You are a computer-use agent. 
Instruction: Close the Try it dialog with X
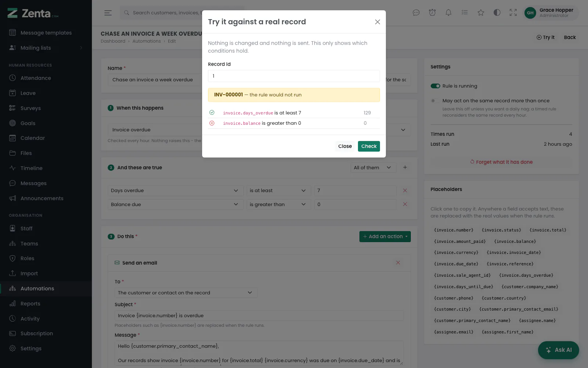(x=377, y=22)
